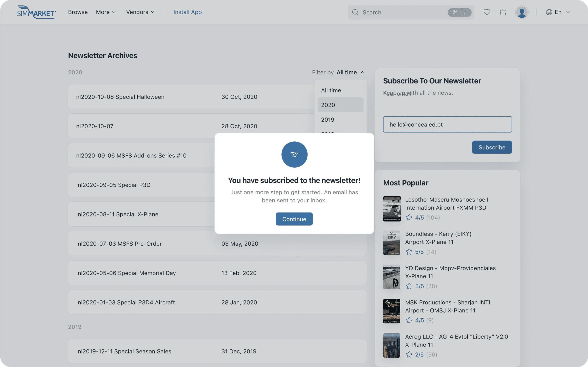The width and height of the screenshot is (588, 367).
Task: Click the 28 Jan, 2020 date
Action: pyautogui.click(x=239, y=302)
